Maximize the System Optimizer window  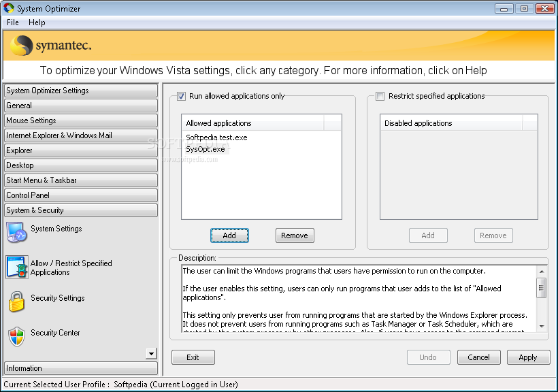[x=524, y=9]
